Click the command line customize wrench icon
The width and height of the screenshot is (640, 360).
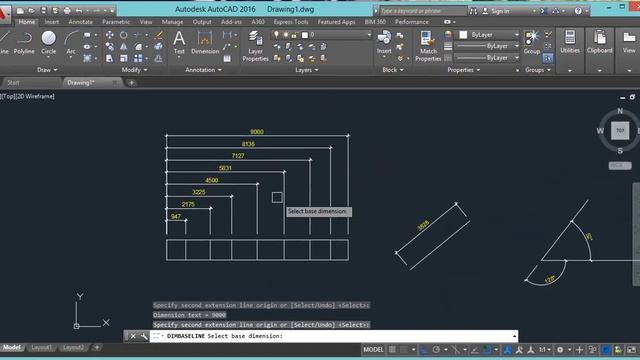tap(144, 336)
